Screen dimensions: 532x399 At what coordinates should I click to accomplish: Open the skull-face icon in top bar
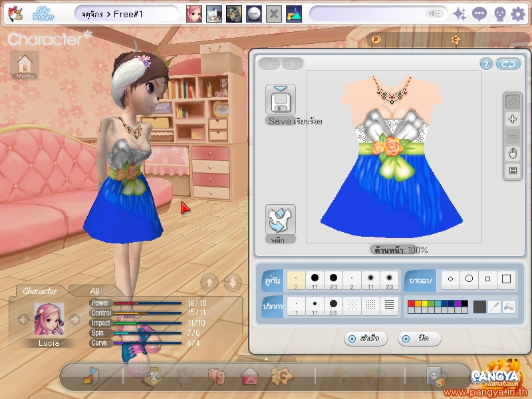click(x=499, y=14)
